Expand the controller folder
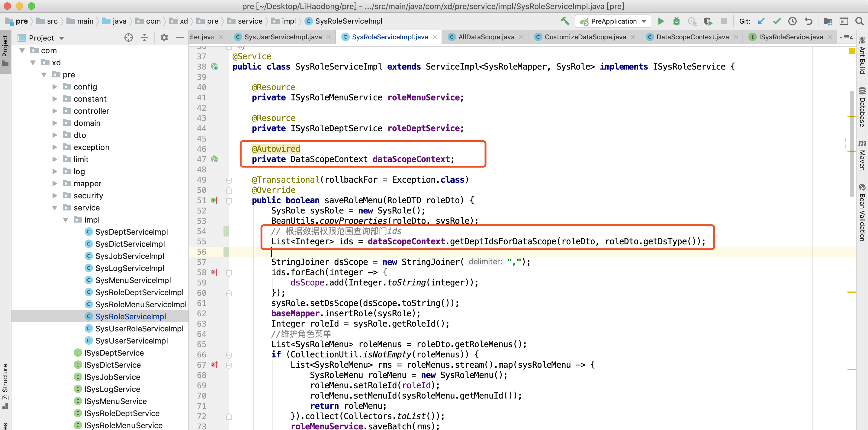The image size is (868, 430). pyautogui.click(x=55, y=111)
